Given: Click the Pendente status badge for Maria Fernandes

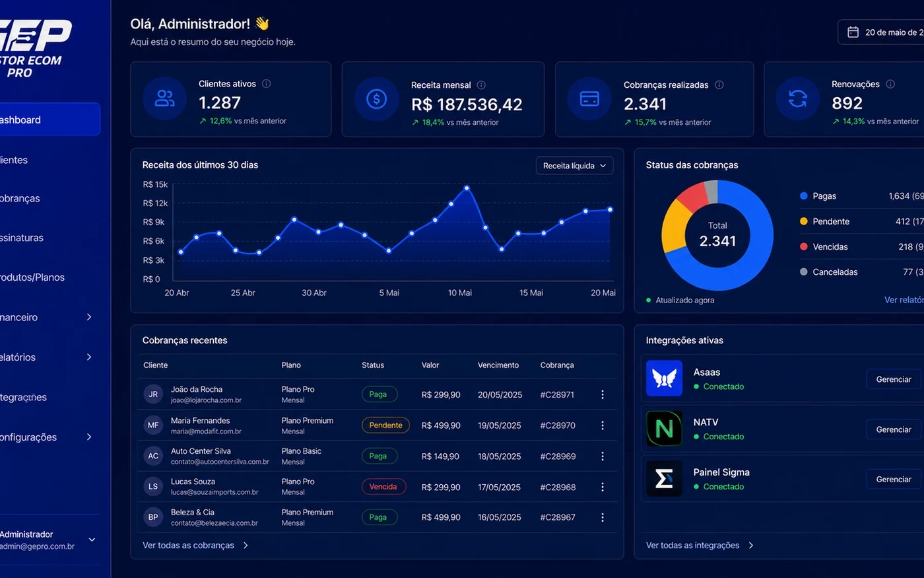Looking at the screenshot, I should pyautogui.click(x=385, y=425).
